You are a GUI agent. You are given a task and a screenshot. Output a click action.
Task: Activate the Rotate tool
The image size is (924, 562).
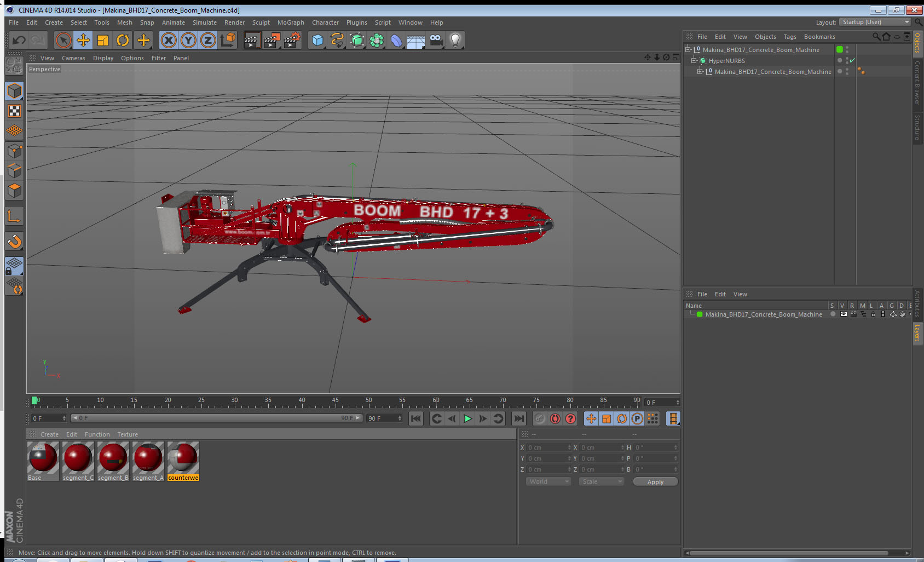(123, 40)
